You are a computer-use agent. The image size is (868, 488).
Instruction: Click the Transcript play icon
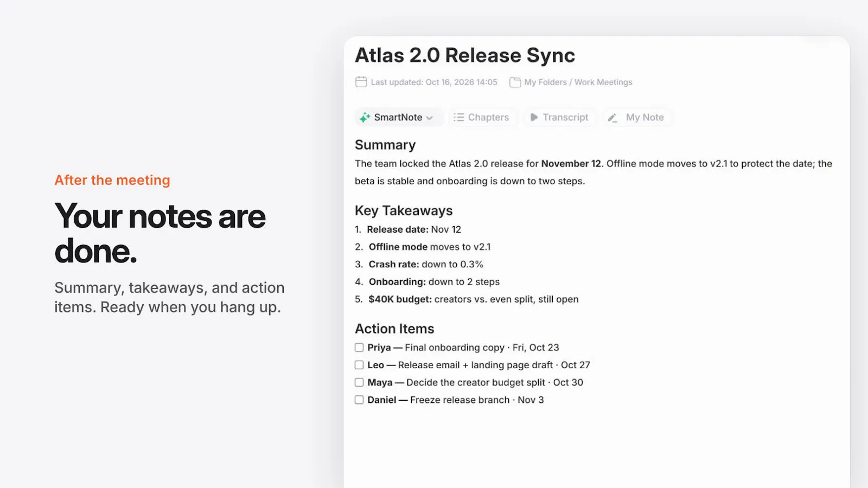click(534, 117)
